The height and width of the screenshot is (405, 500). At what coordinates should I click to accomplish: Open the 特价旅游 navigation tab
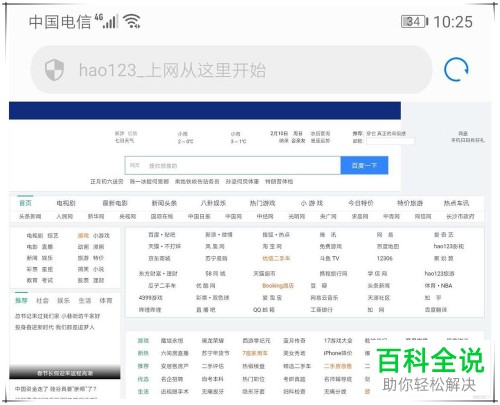tap(410, 203)
